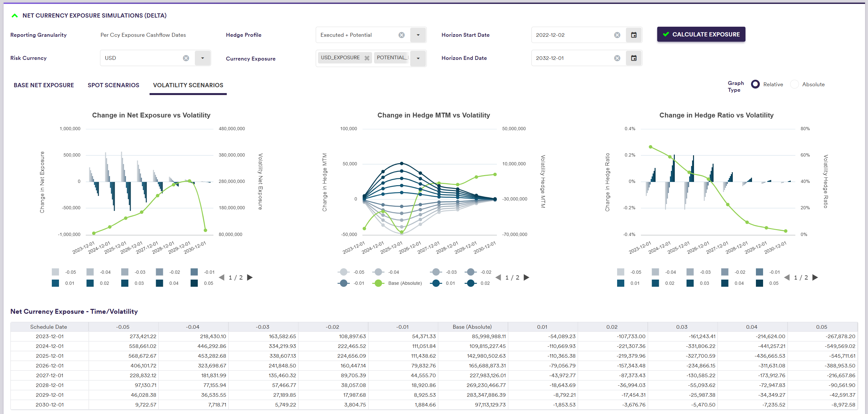Select the Absolute graph type
This screenshot has height=414, width=868.
[x=794, y=85]
